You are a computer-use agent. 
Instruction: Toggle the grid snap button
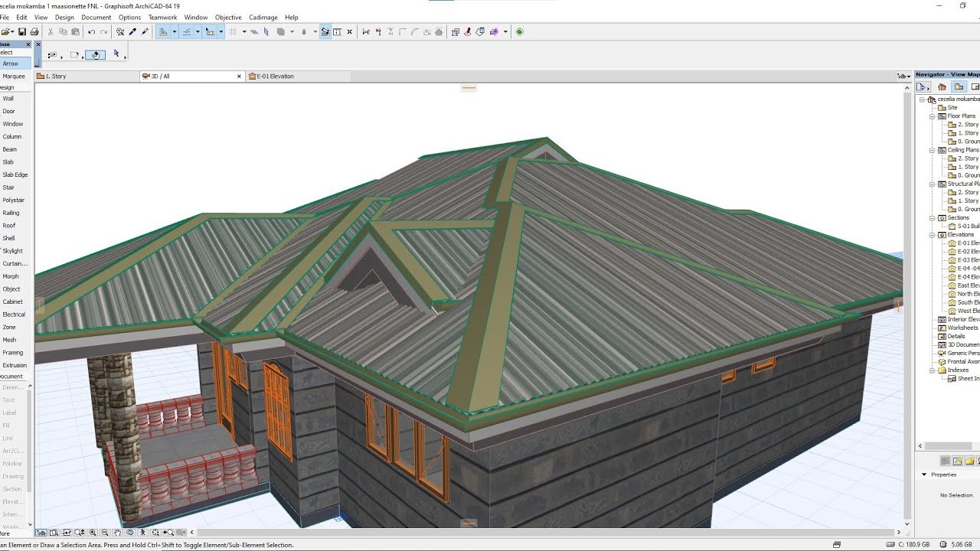(234, 31)
